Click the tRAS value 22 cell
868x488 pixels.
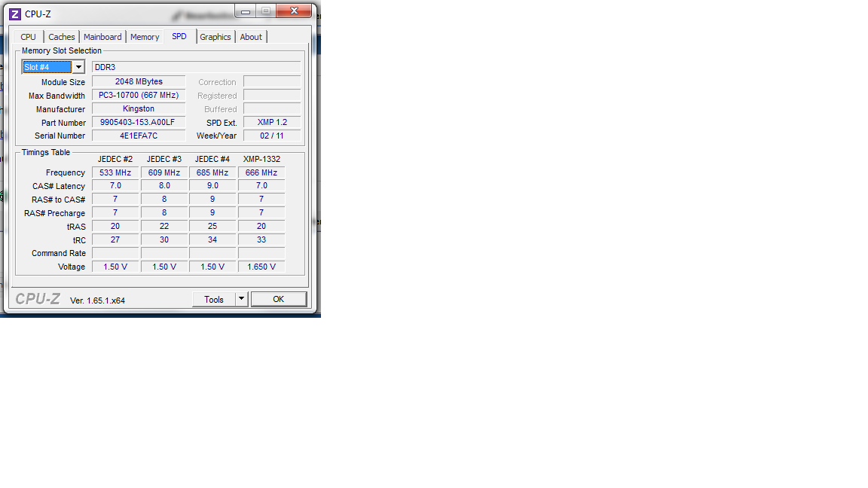pyautogui.click(x=164, y=226)
